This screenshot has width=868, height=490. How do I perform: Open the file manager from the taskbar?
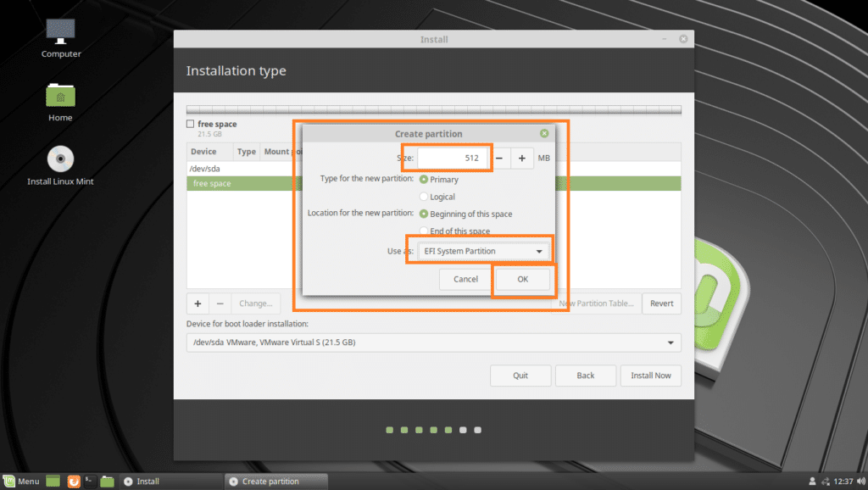click(x=107, y=481)
